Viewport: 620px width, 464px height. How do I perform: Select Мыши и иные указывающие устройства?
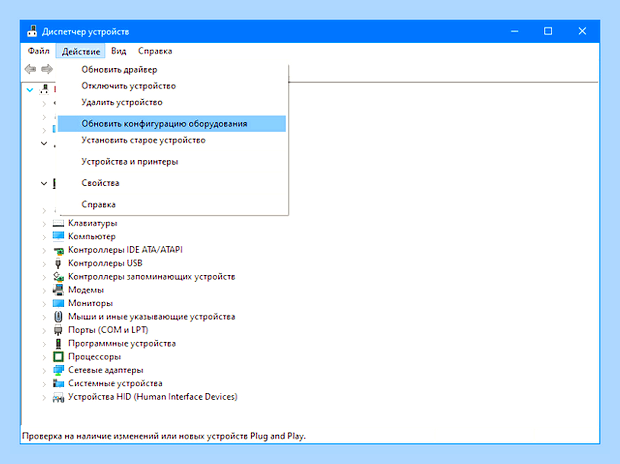point(151,316)
